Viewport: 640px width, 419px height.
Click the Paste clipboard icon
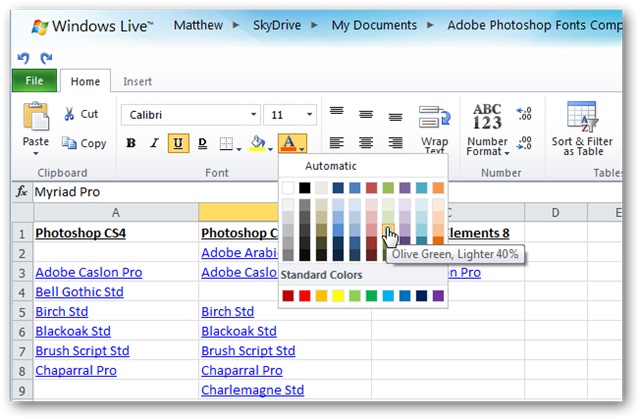(36, 116)
